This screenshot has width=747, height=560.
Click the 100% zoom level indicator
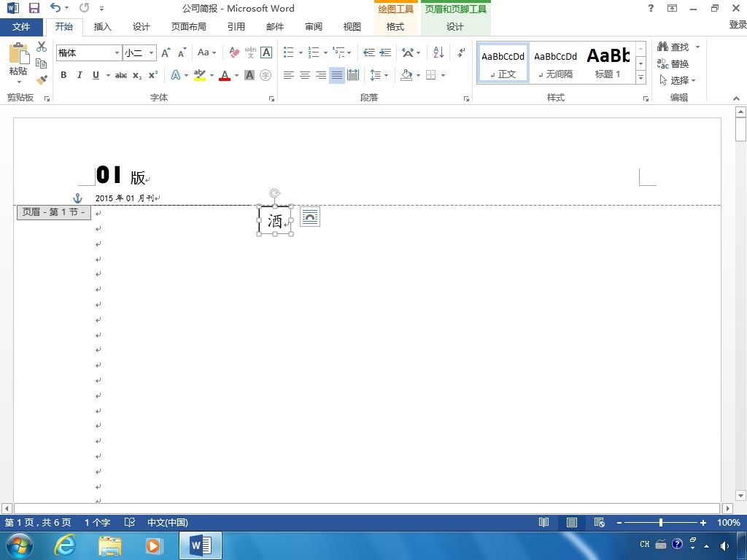click(729, 522)
